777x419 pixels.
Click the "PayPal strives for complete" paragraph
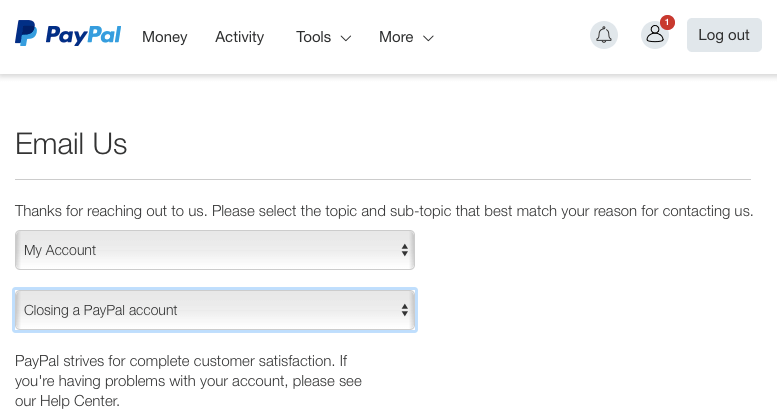pyautogui.click(x=181, y=360)
